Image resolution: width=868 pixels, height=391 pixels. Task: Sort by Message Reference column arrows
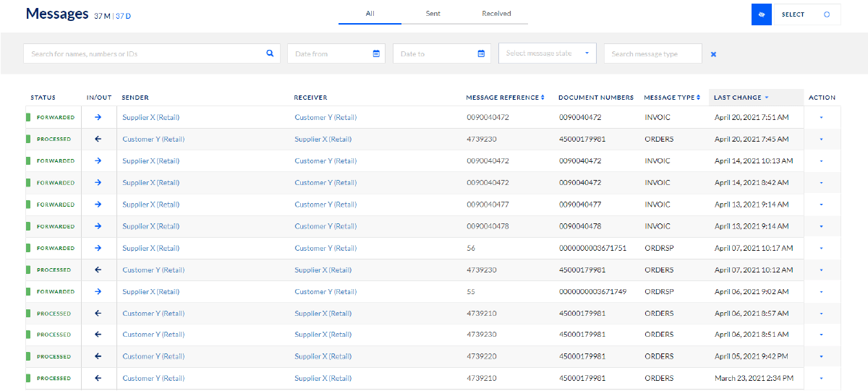542,98
